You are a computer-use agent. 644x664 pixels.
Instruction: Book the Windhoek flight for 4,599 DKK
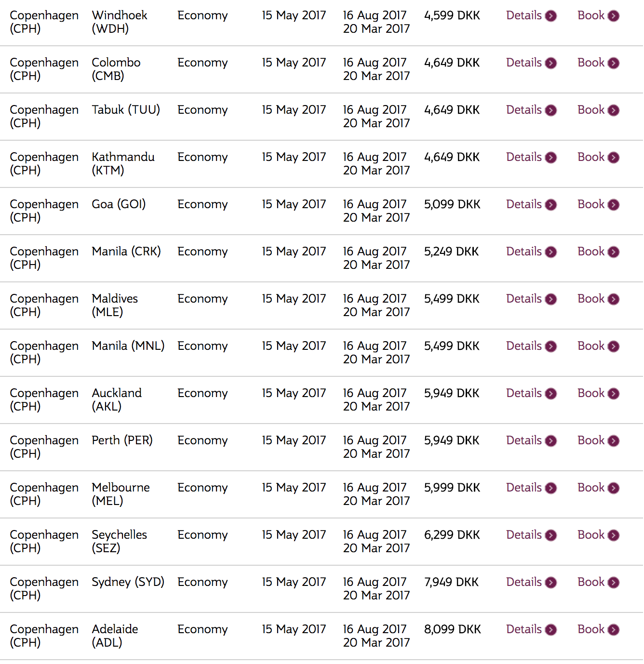coord(591,15)
